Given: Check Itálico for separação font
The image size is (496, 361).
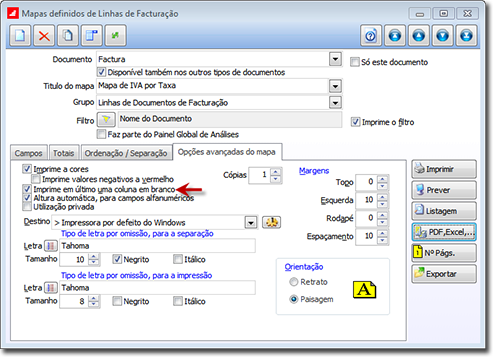Looking at the screenshot, I should (x=178, y=259).
